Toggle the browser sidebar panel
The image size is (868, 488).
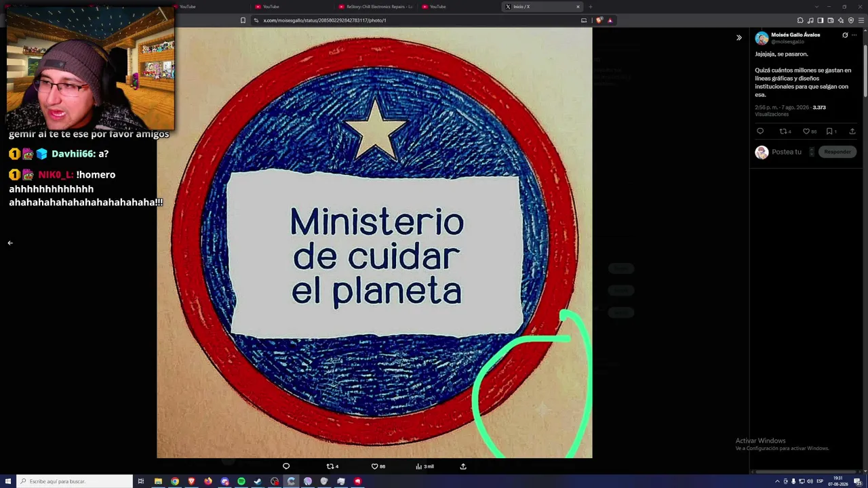[821, 20]
